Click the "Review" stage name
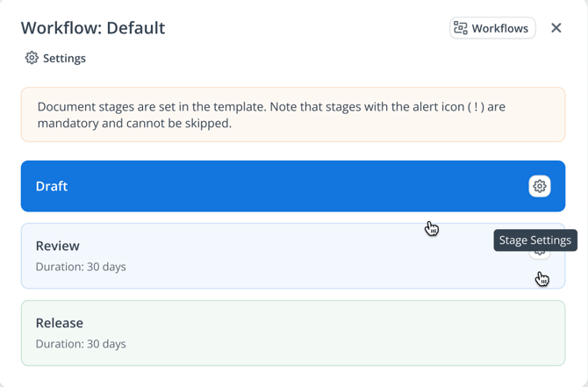Image resolution: width=588 pixels, height=387 pixels. pyautogui.click(x=58, y=246)
